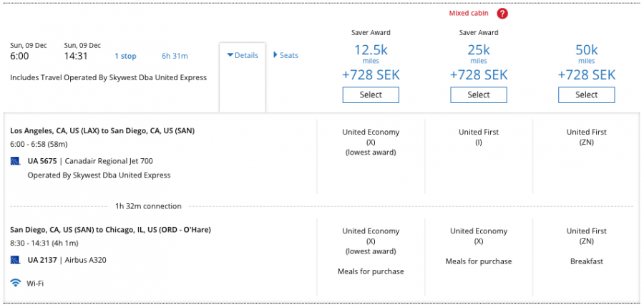Click the Includes Travel Operated By Skywest summary line
The height and width of the screenshot is (305, 644).
[x=109, y=77]
